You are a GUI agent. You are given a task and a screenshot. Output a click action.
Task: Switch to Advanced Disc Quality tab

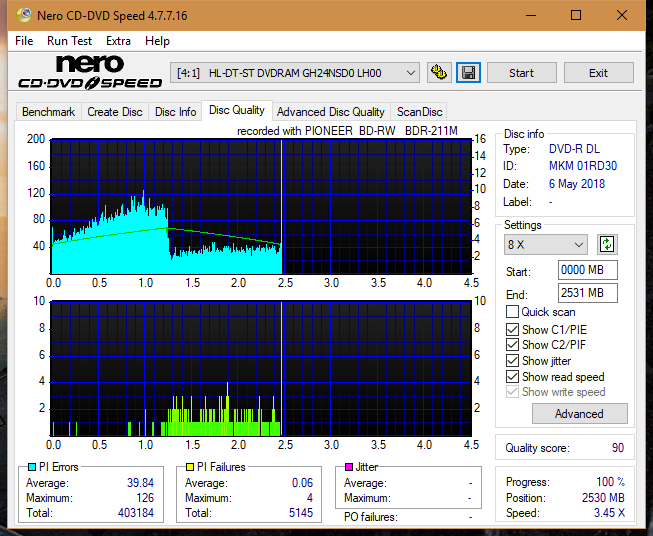331,112
